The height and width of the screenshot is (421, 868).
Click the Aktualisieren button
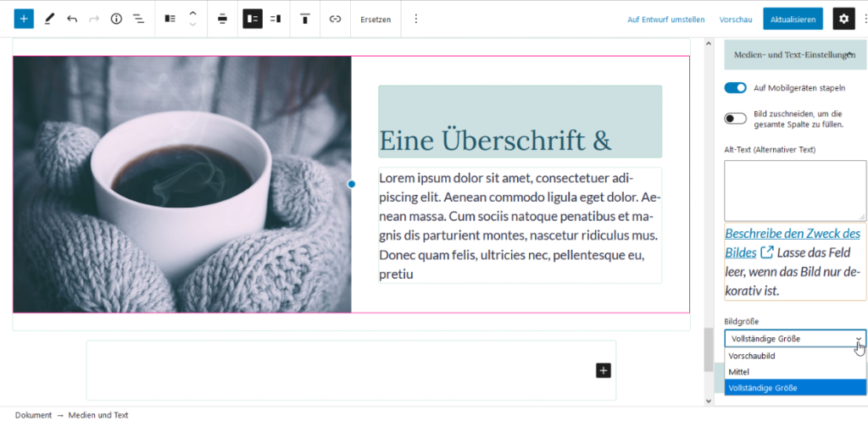pos(793,19)
